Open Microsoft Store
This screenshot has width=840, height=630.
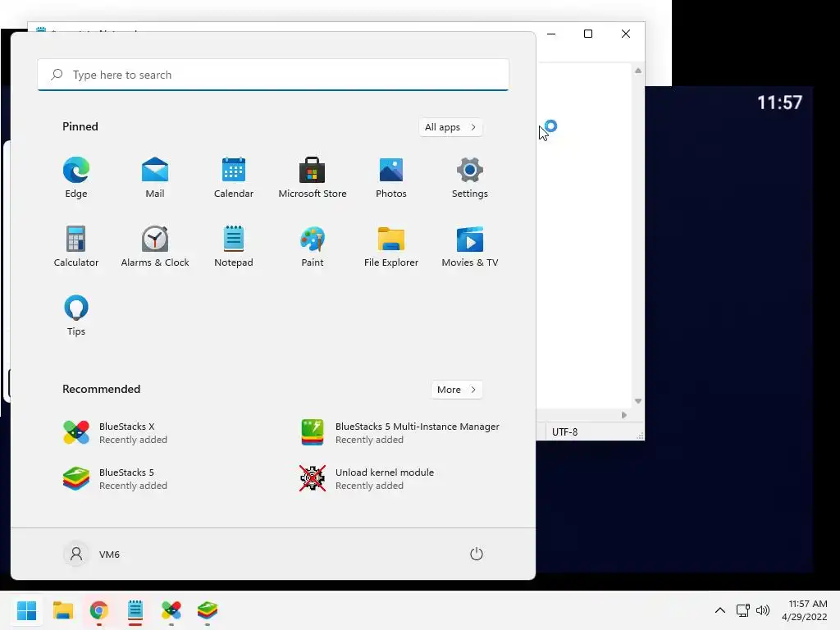coord(313,178)
